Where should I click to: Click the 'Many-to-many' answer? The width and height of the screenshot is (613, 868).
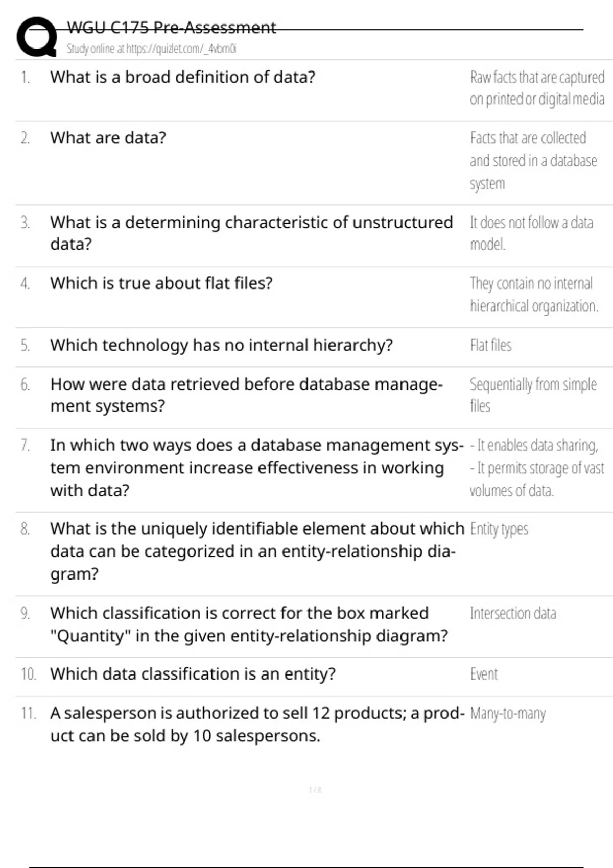tap(508, 713)
